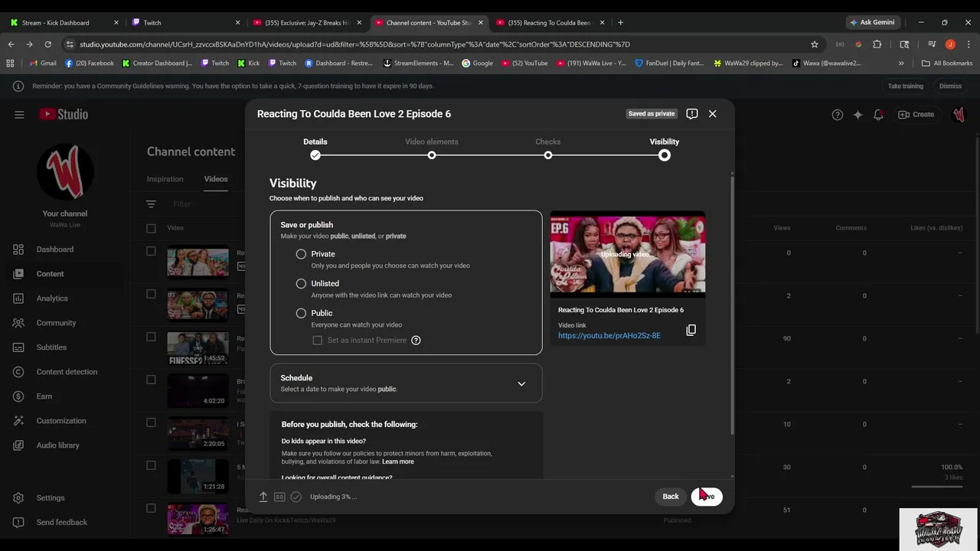Switch to the Inspiration tab

pyautogui.click(x=165, y=179)
